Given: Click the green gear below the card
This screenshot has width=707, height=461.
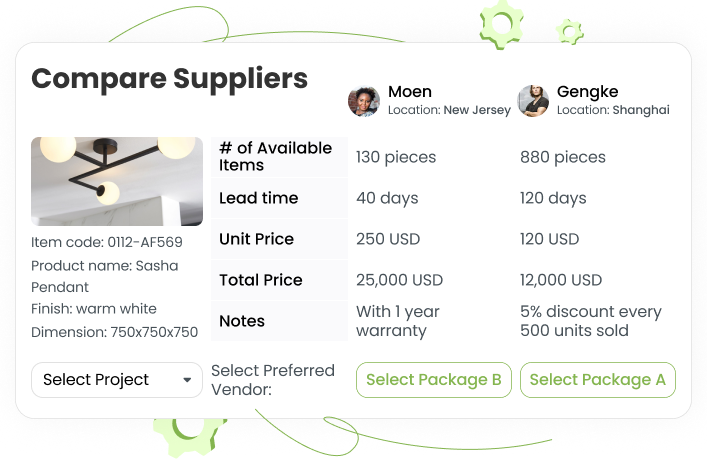Looking at the screenshot, I should point(189,436).
